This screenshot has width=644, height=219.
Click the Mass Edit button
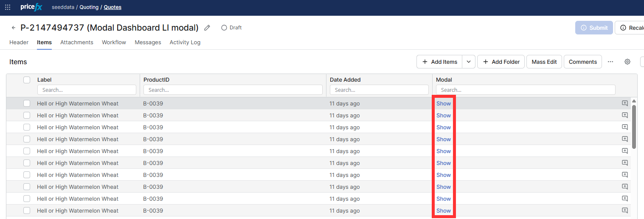(x=544, y=62)
